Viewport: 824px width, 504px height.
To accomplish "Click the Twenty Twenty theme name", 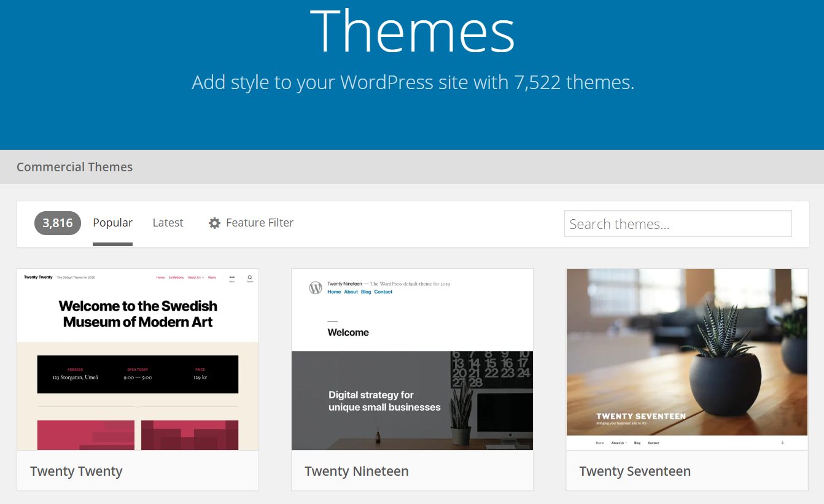I will click(x=76, y=471).
